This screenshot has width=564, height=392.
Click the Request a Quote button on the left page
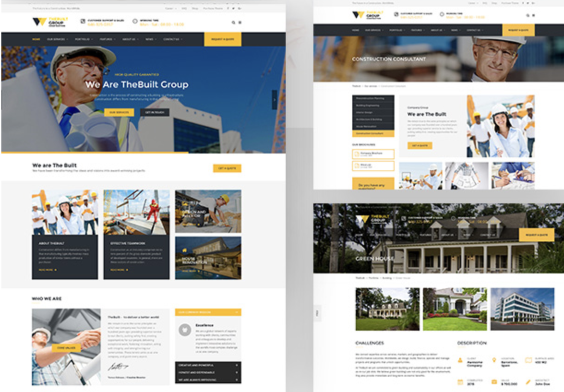click(x=223, y=39)
